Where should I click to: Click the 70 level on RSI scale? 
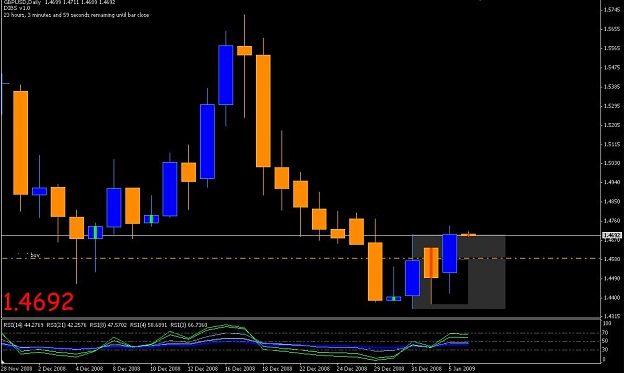pyautogui.click(x=605, y=332)
